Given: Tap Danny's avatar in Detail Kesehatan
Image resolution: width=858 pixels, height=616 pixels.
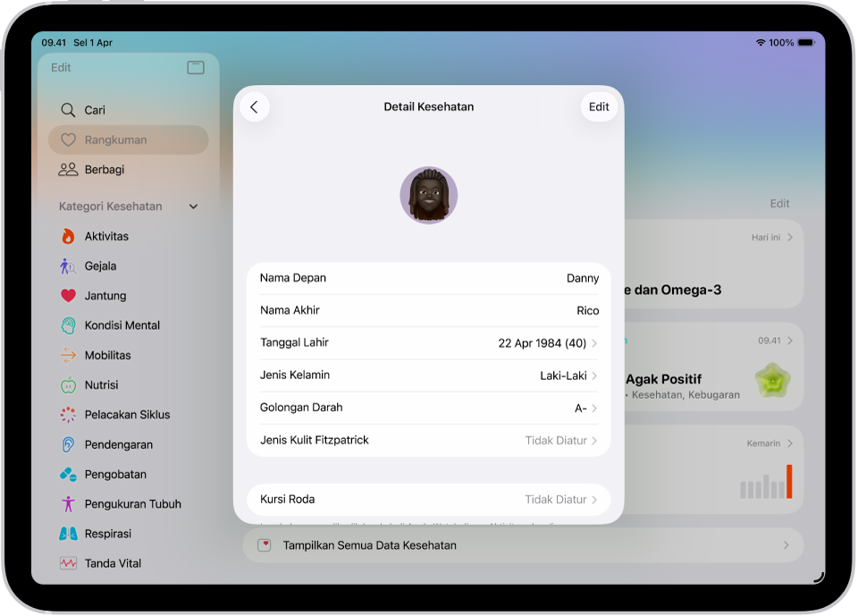Looking at the screenshot, I should [x=428, y=194].
